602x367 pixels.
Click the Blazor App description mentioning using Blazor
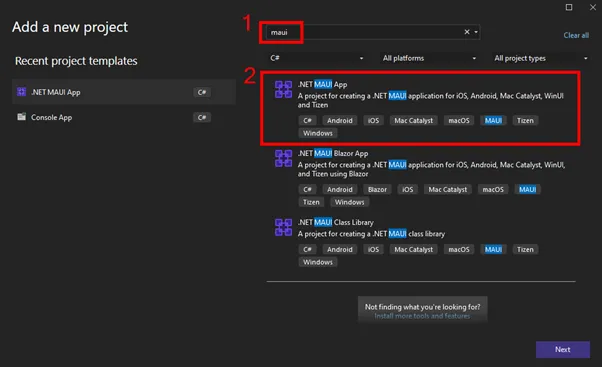(432, 169)
